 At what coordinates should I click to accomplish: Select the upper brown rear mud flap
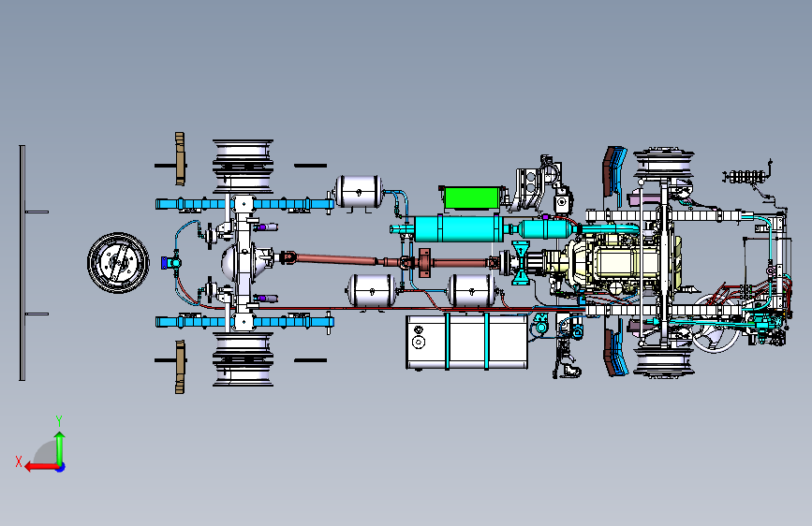(180, 159)
